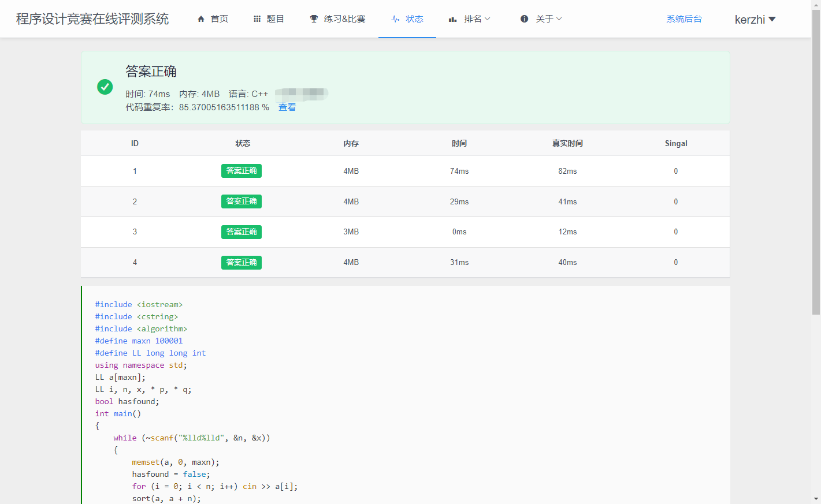Open the 题目 menu item
821x504 pixels.
point(275,19)
